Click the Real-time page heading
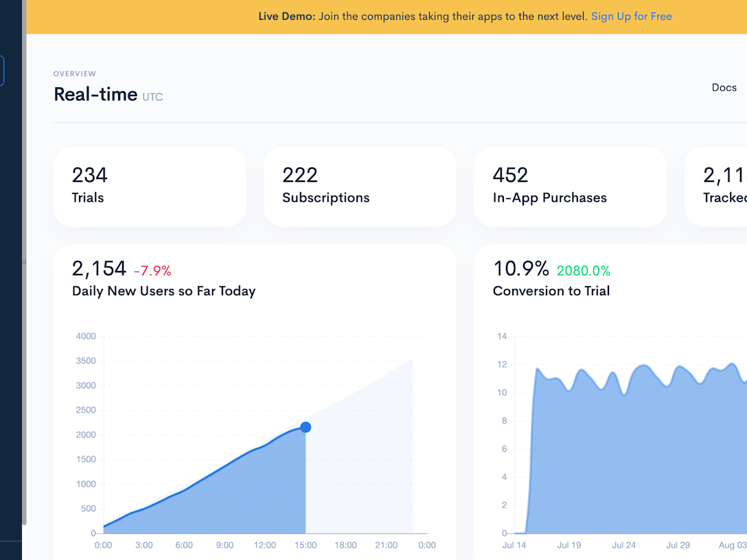 pyautogui.click(x=95, y=95)
